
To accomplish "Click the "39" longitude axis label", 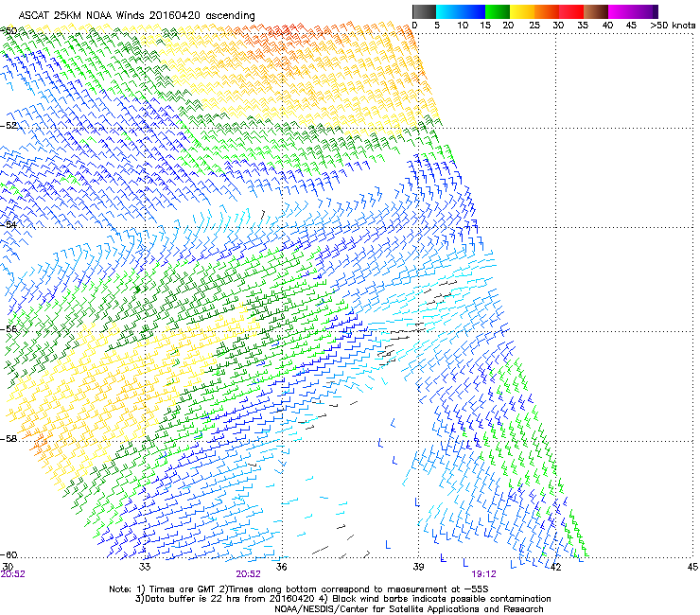I will coord(418,567).
